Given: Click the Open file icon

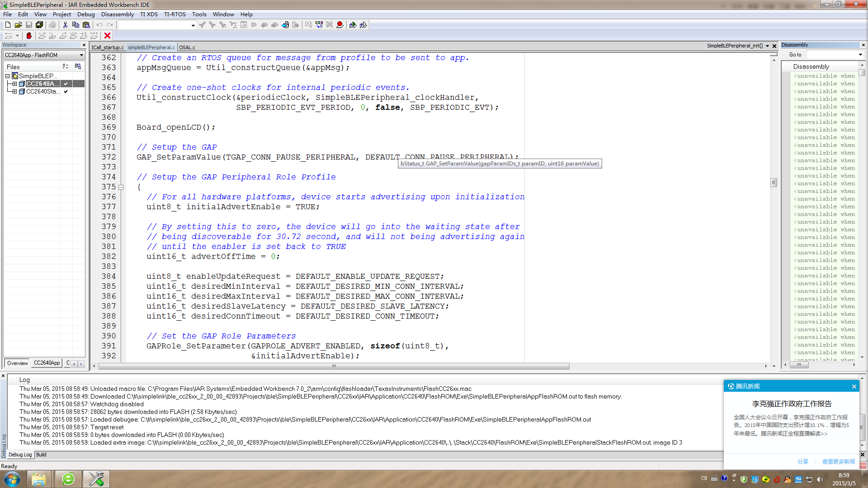Looking at the screenshot, I should point(18,25).
